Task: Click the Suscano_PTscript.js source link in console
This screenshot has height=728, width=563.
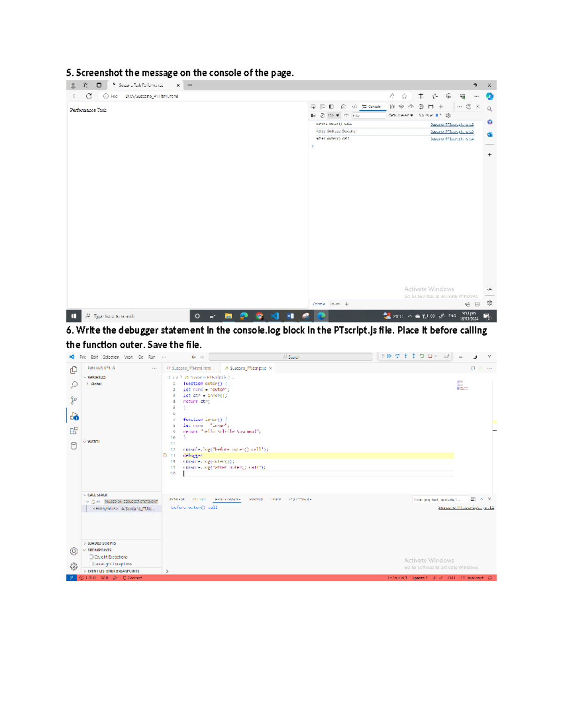Action: tap(452, 124)
